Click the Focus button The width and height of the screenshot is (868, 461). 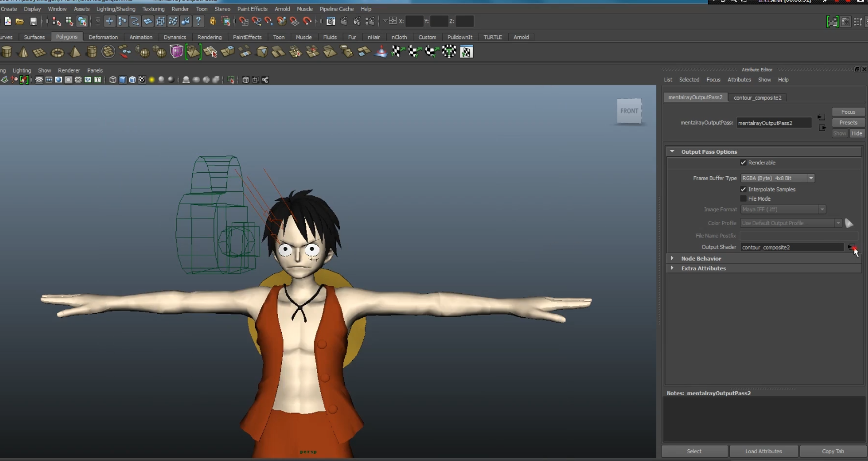click(x=848, y=112)
